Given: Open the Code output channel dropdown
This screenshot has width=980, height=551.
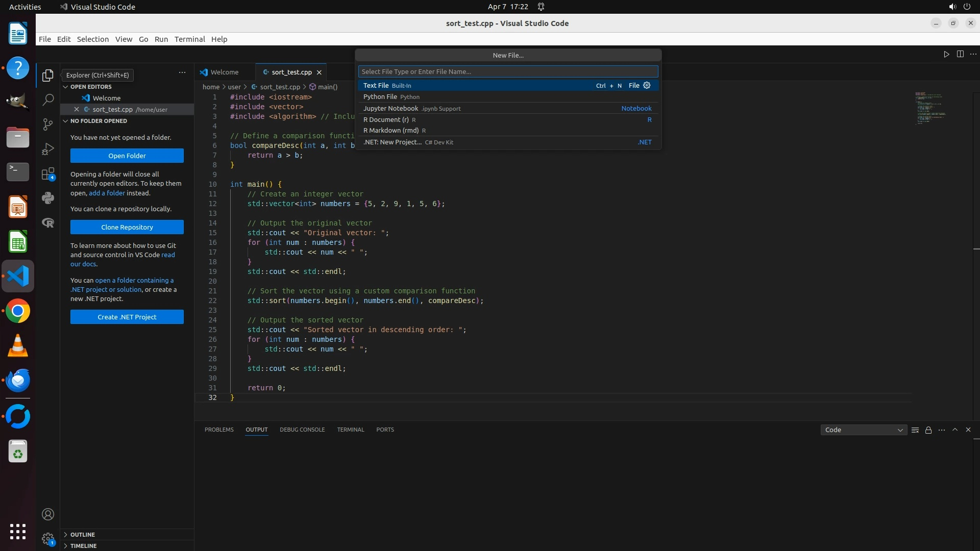Looking at the screenshot, I should pos(864,430).
